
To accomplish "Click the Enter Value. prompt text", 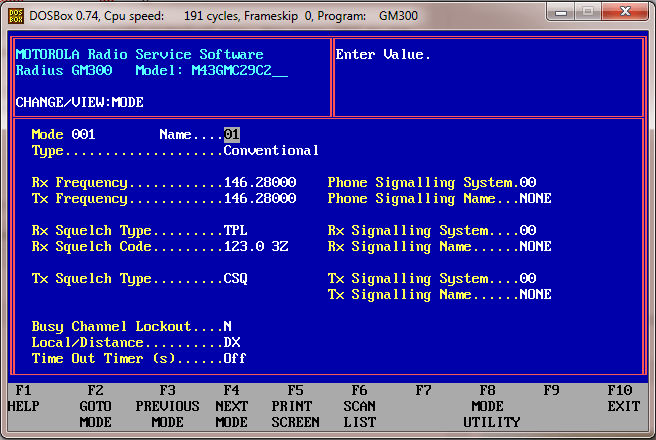I will [x=383, y=54].
